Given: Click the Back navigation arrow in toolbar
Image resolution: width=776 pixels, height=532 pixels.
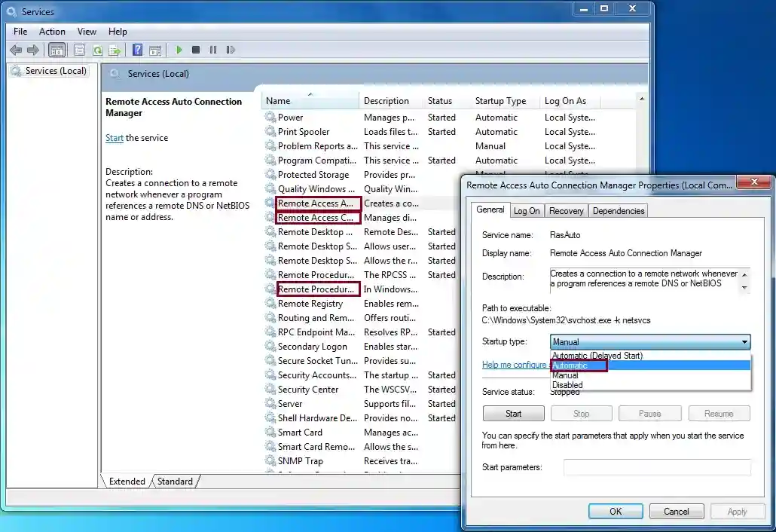Looking at the screenshot, I should (x=16, y=50).
